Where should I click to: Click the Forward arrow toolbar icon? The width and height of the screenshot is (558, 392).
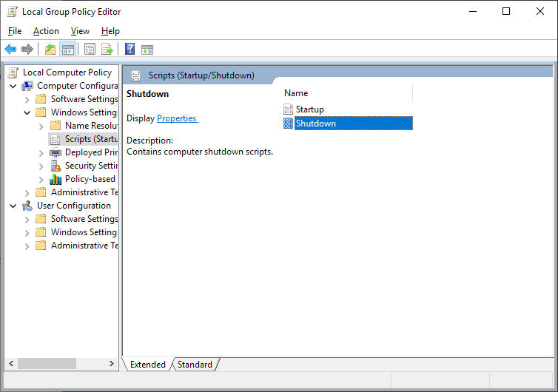point(27,49)
